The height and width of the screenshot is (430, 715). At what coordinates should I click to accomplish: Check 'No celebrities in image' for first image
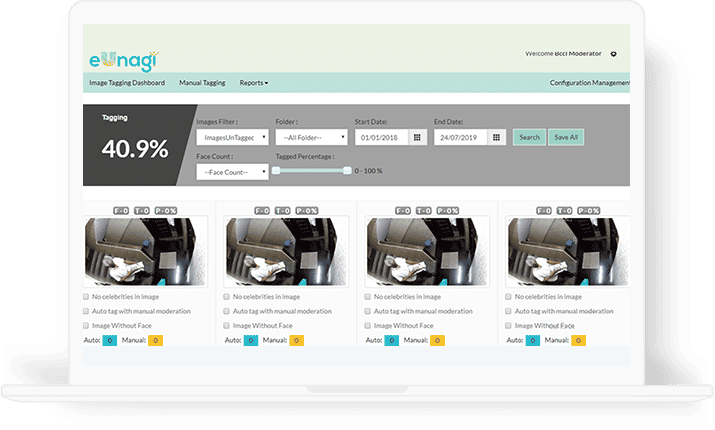tap(87, 297)
